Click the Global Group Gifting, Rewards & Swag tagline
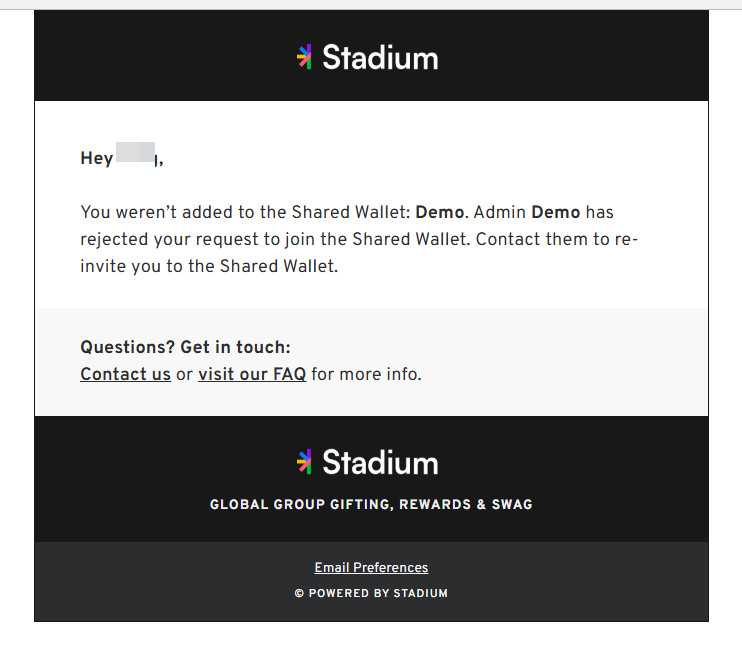 tap(371, 505)
